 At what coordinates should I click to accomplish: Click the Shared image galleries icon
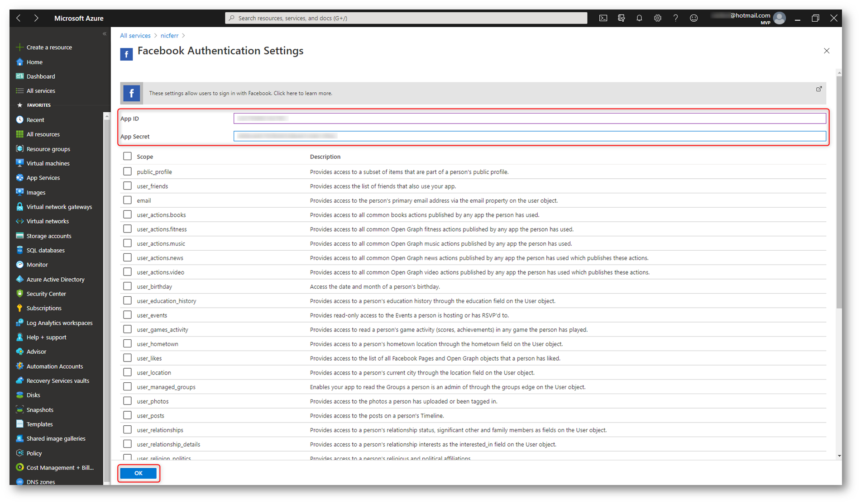point(19,438)
